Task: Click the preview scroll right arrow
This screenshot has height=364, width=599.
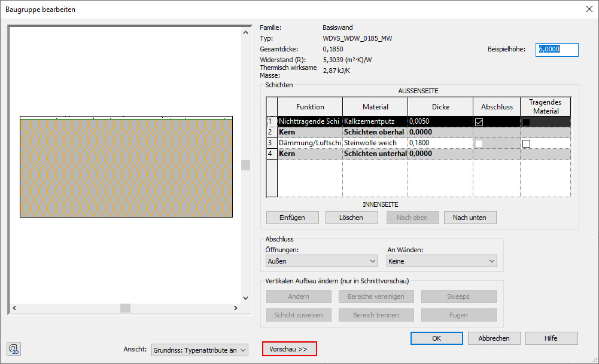Action: (x=236, y=308)
